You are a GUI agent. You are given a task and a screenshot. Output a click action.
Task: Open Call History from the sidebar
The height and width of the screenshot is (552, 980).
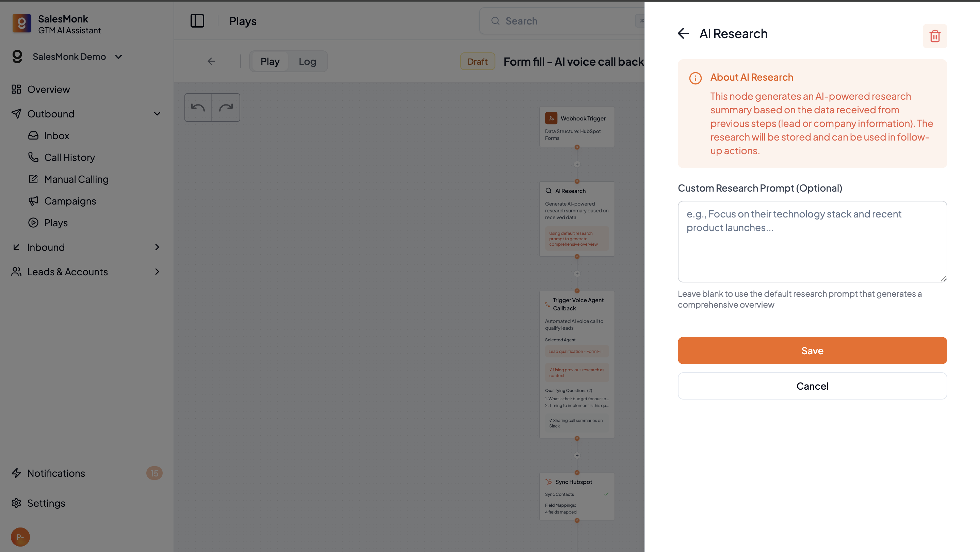[69, 158]
